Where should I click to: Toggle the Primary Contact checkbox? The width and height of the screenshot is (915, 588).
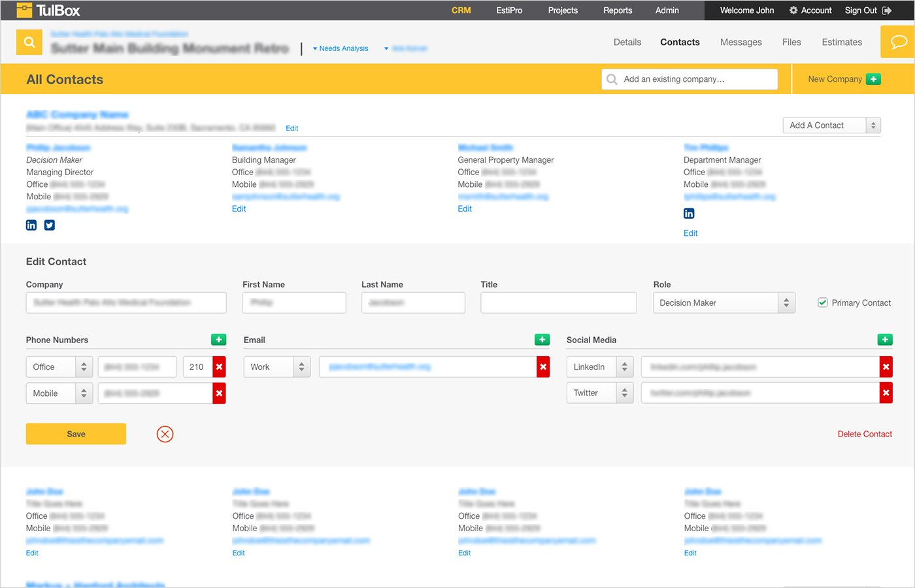click(x=823, y=302)
